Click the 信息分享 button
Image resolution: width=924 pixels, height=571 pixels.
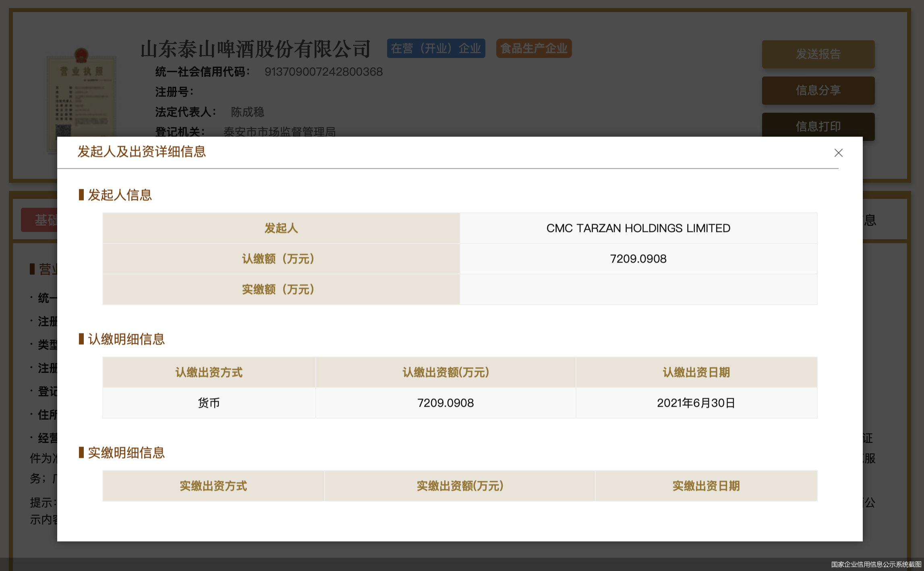tap(818, 90)
